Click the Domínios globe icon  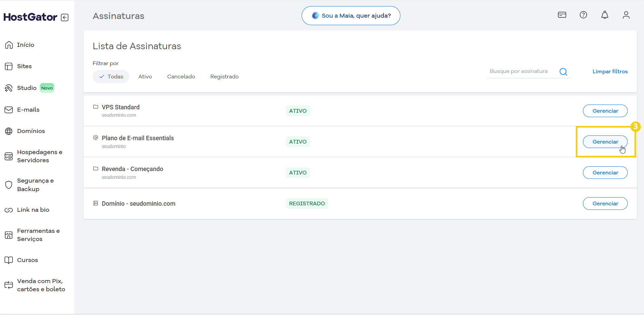click(x=9, y=131)
